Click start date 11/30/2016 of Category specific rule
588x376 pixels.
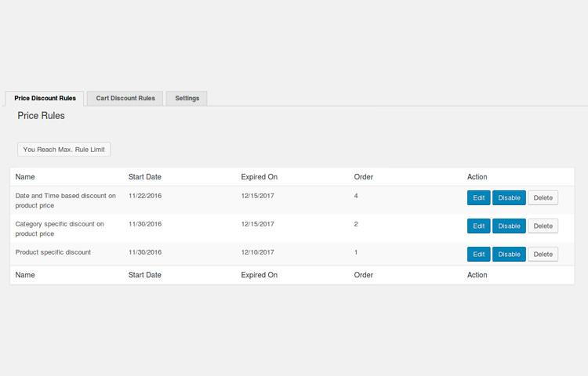point(145,224)
